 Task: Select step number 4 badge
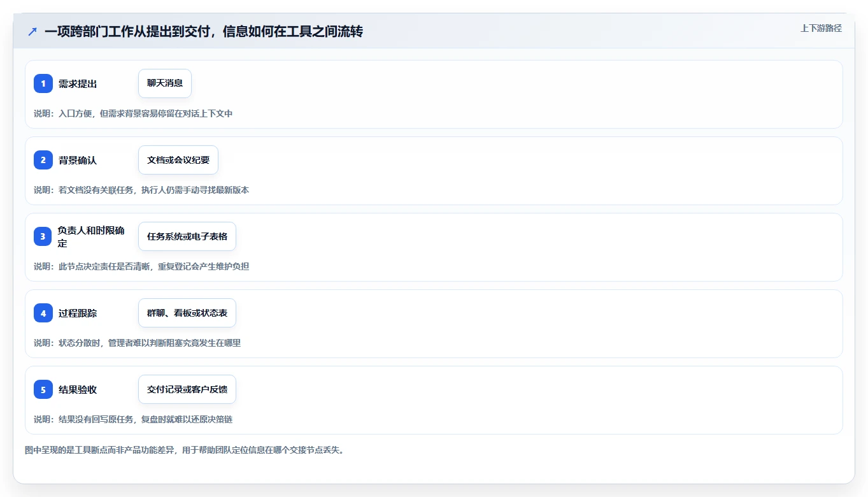tap(43, 313)
